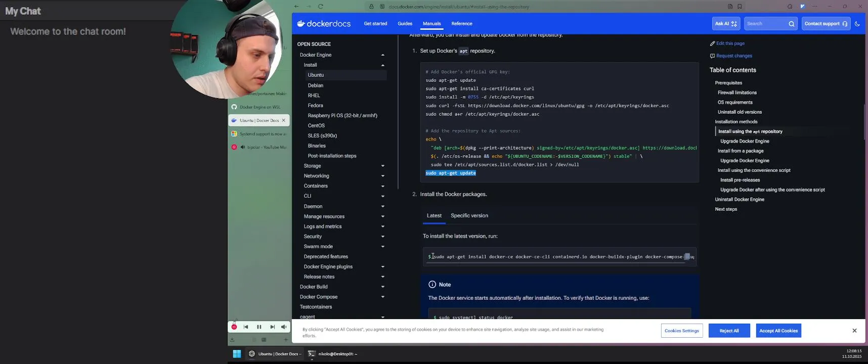Open downloads icon at sidebar bottom
The height and width of the screenshot is (364, 868).
232,340
